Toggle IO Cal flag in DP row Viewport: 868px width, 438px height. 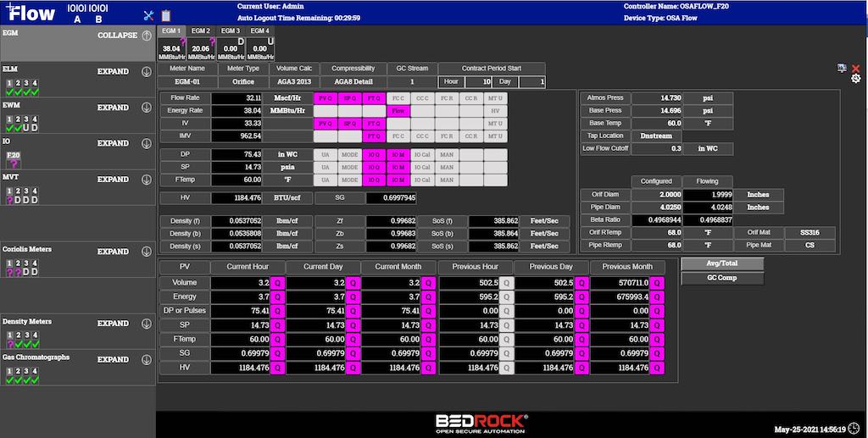point(422,155)
